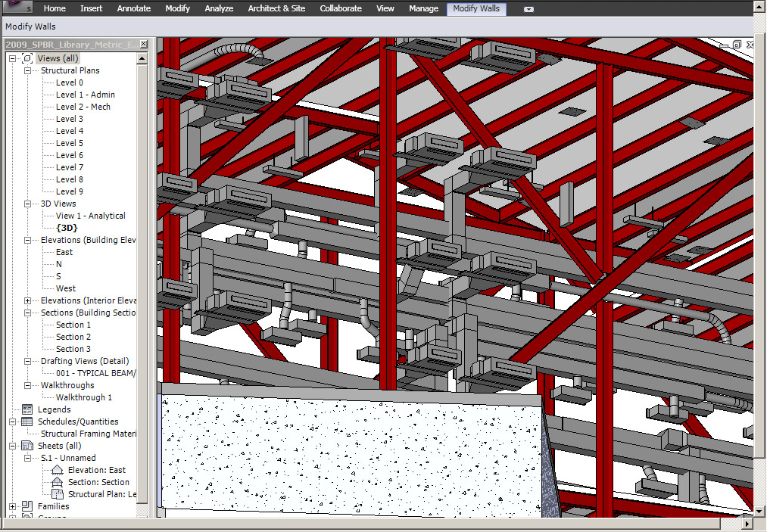Viewport: 767px width, 532px height.
Task: Collapse the 3D Views branch
Action: click(28, 204)
